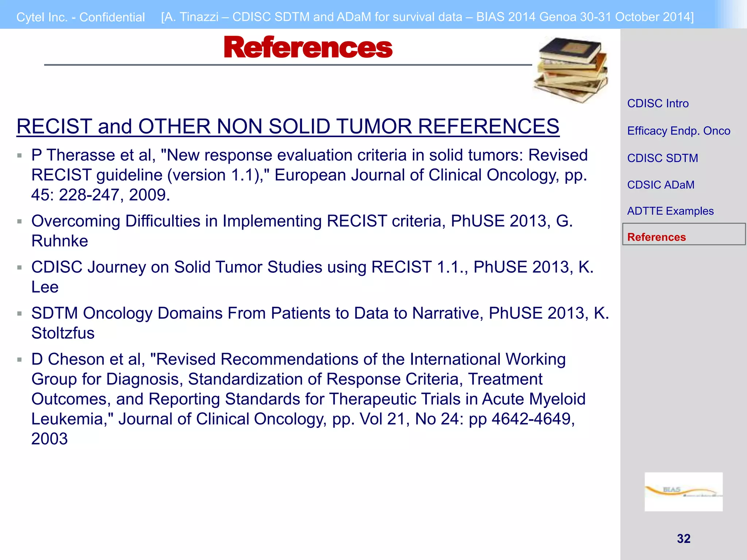
Task: Click the CDISC Journey on Solid Tumor reference
Action: [x=312, y=277]
